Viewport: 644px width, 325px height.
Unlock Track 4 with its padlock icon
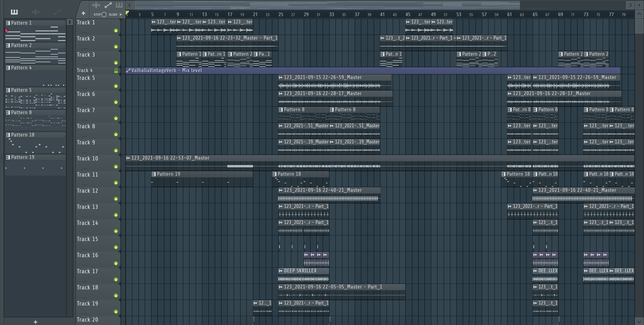coord(116,71)
